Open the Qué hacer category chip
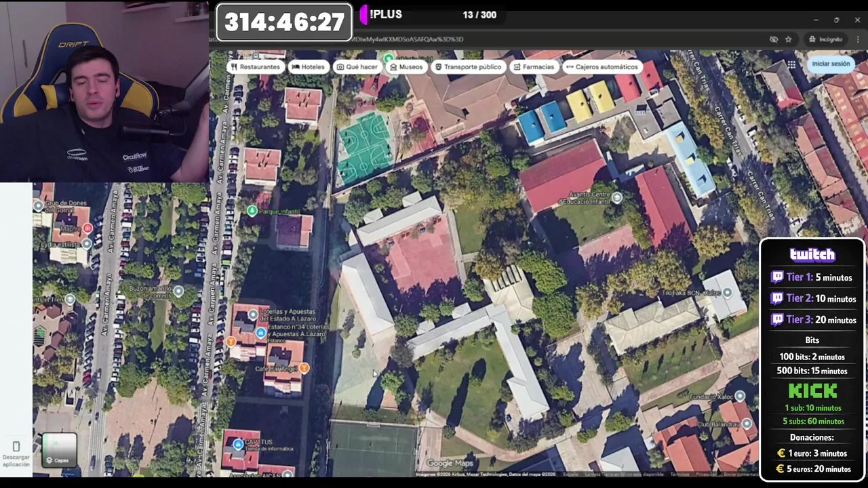 pos(357,67)
